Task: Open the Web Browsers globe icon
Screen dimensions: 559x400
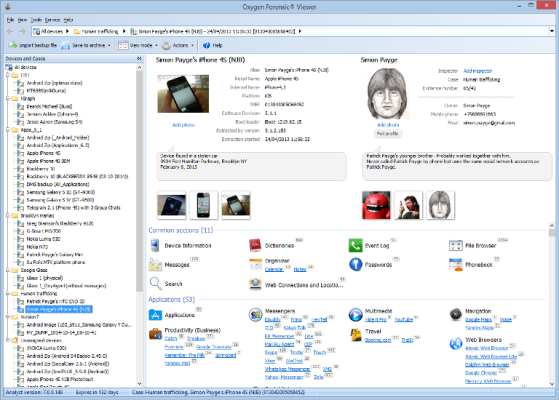Action: [x=456, y=343]
